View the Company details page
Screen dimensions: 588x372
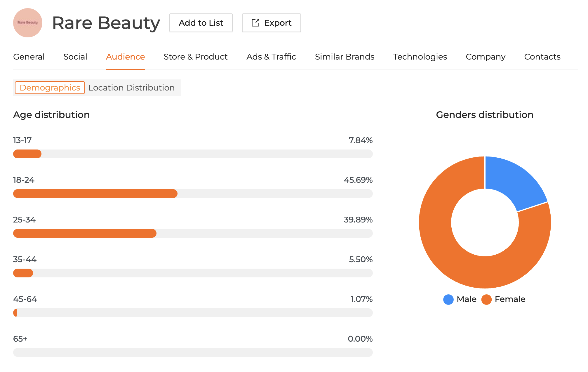point(486,57)
